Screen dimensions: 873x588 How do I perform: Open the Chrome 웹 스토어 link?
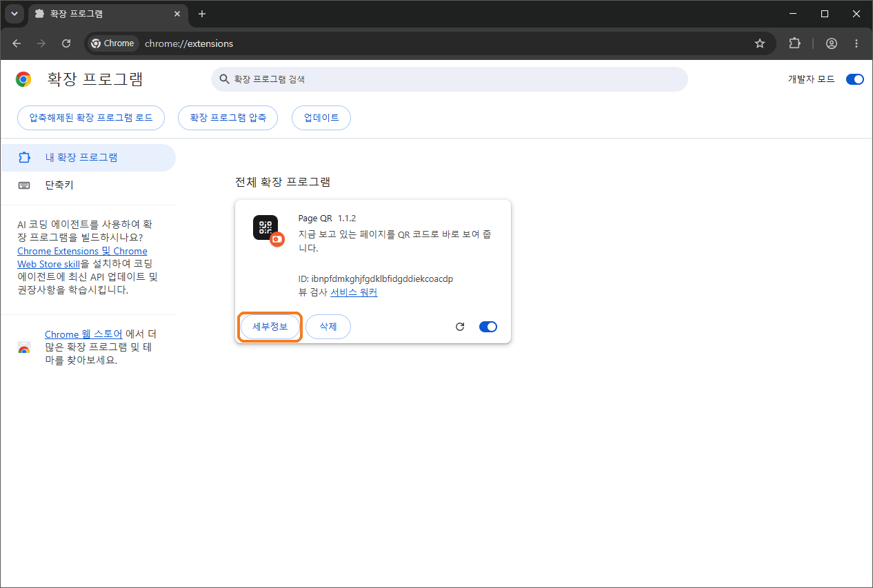83,334
